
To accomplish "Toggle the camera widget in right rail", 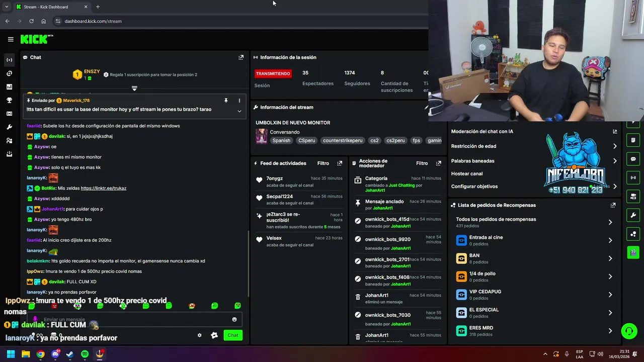I will click(x=633, y=196).
